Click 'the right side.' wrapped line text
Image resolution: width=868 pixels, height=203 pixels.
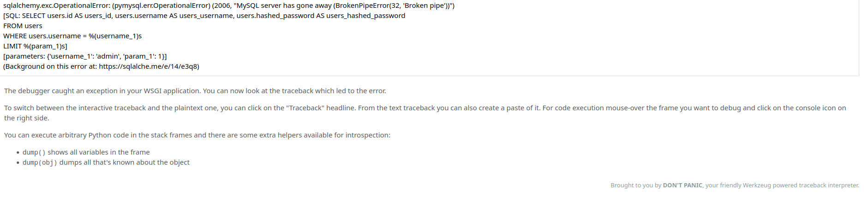point(27,118)
